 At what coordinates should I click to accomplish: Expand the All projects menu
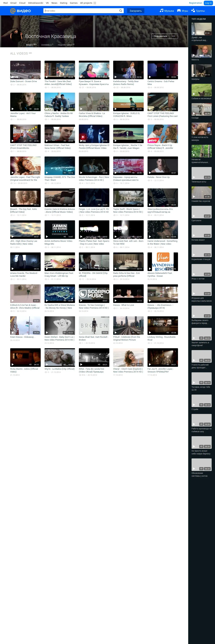tap(88, 3)
